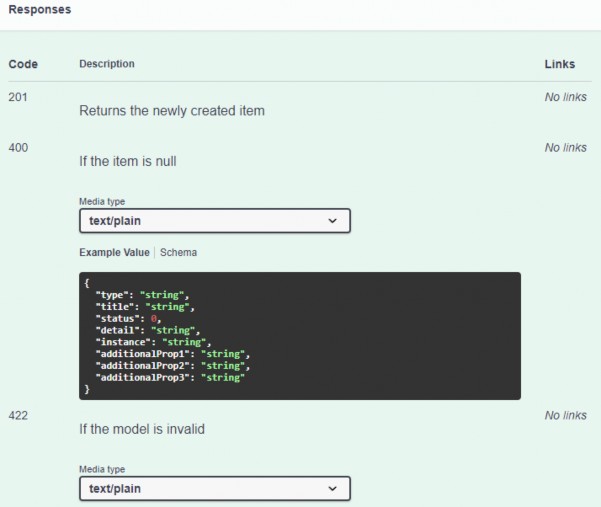Image resolution: width=601 pixels, height=507 pixels.
Task: Switch to the Schema tab
Action: point(178,253)
